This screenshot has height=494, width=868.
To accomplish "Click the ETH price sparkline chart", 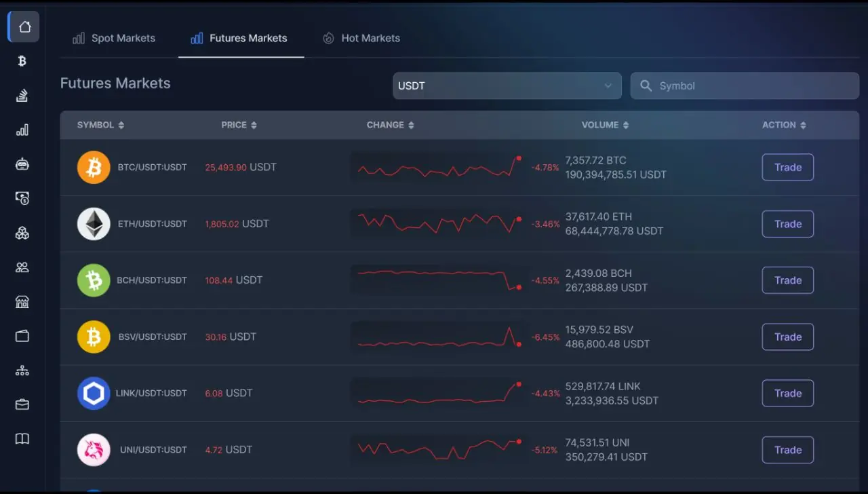I will pyautogui.click(x=439, y=223).
